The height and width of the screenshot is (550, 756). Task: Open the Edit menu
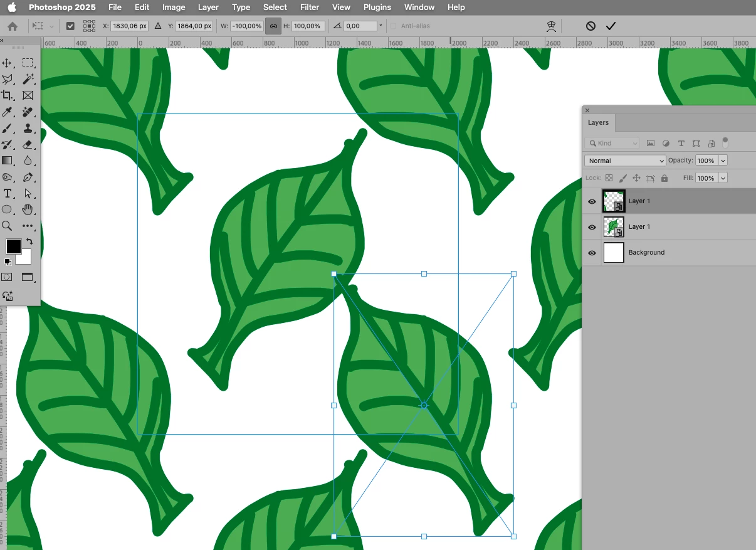142,7
